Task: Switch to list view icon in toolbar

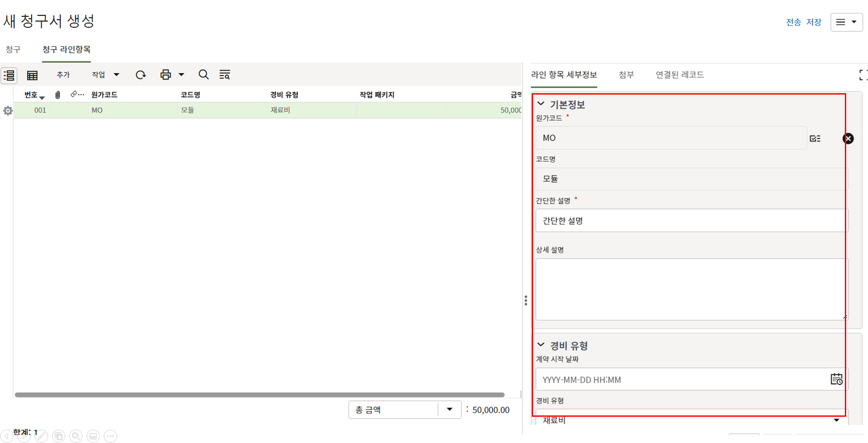Action: [x=9, y=75]
